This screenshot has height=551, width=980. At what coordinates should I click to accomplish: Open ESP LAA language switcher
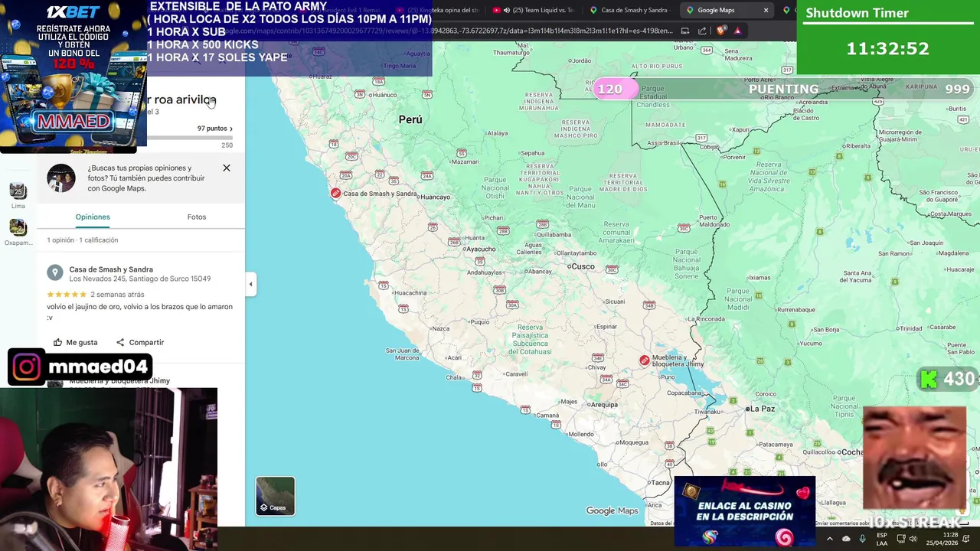click(x=882, y=539)
